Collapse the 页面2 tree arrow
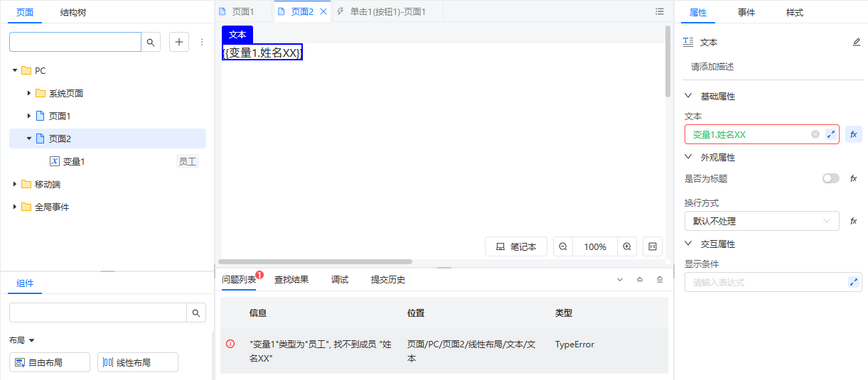 [29, 139]
